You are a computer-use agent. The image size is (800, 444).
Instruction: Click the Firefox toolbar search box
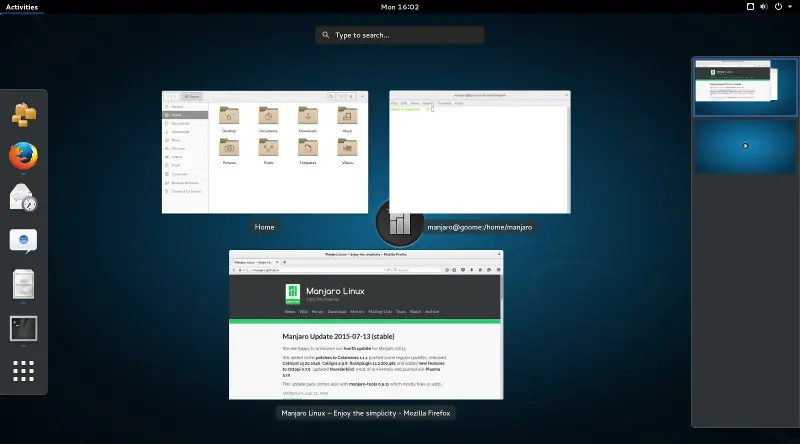[417, 270]
